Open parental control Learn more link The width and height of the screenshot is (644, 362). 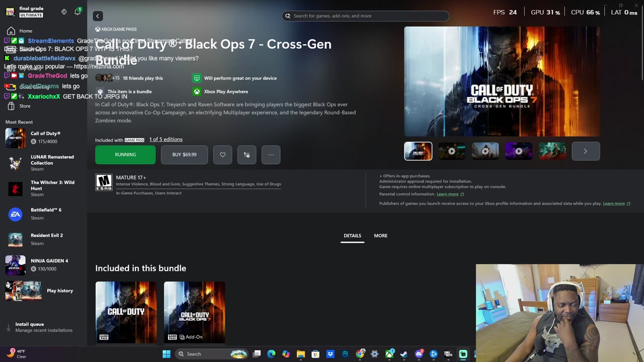click(x=450, y=194)
